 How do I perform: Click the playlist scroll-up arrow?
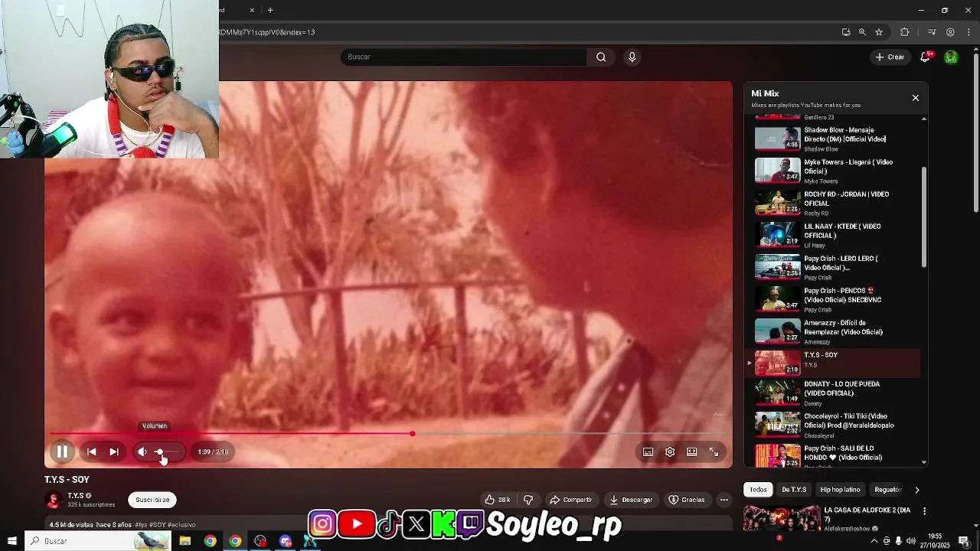tap(924, 119)
